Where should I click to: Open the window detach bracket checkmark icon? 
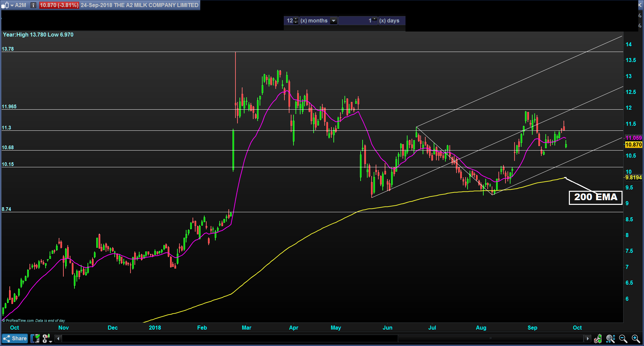pyautogui.click(x=35, y=339)
